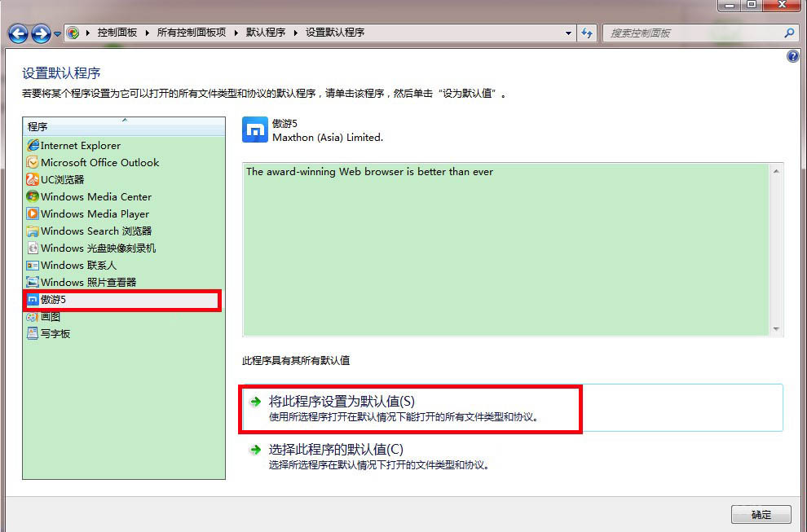Click the Windows Media Player icon
This screenshot has width=807, height=532.
[33, 213]
